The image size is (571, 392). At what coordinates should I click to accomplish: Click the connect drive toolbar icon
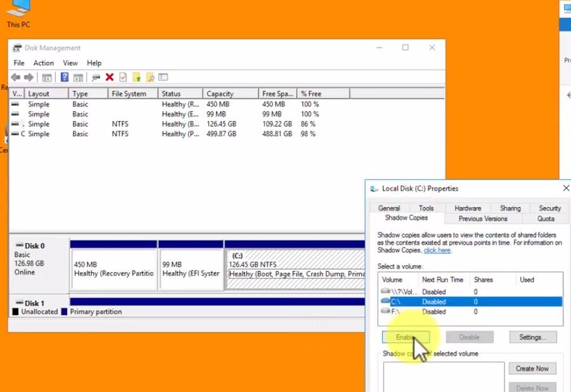(x=96, y=77)
